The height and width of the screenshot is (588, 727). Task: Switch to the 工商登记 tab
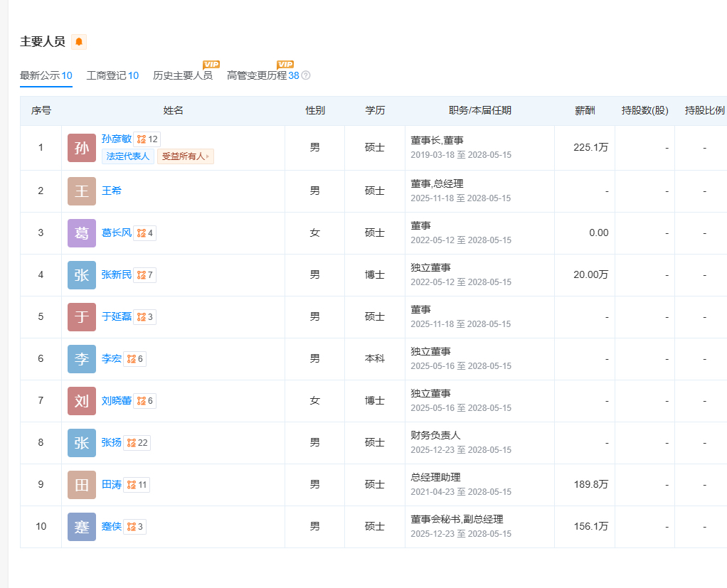point(112,75)
